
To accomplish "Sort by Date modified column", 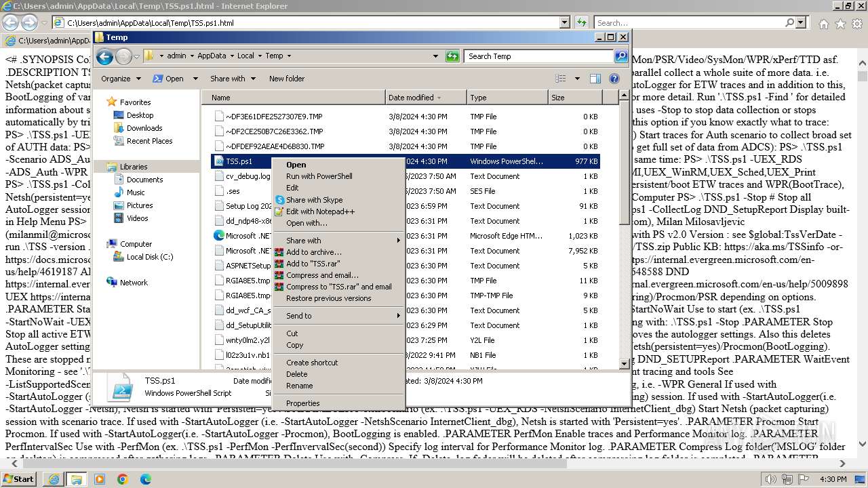I will pyautogui.click(x=425, y=98).
